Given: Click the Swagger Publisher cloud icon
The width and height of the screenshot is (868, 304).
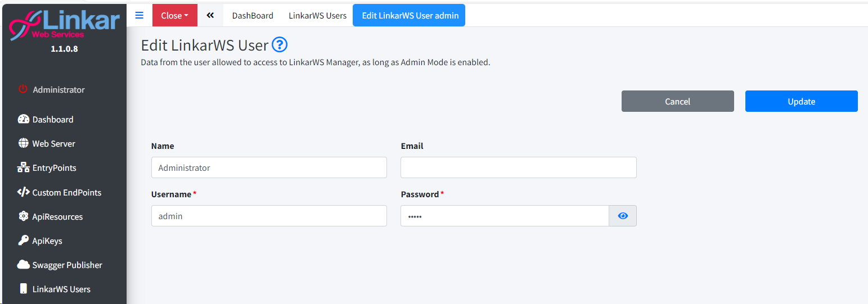Looking at the screenshot, I should (23, 265).
